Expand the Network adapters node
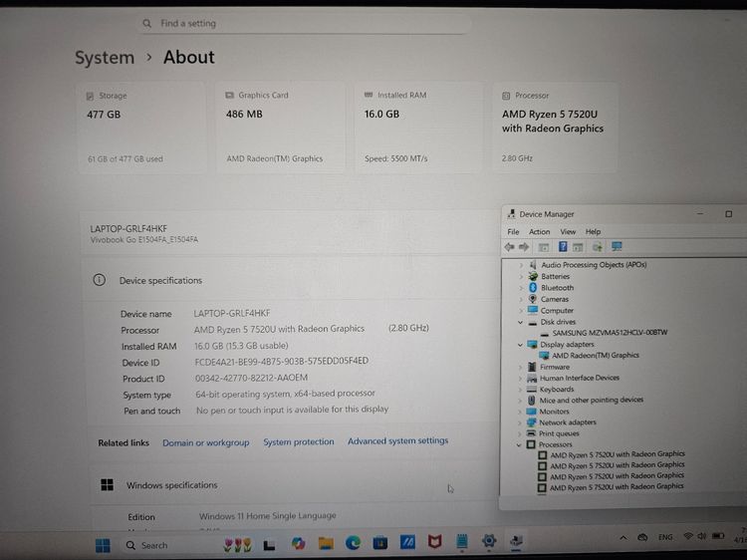The image size is (747, 560). 520,422
